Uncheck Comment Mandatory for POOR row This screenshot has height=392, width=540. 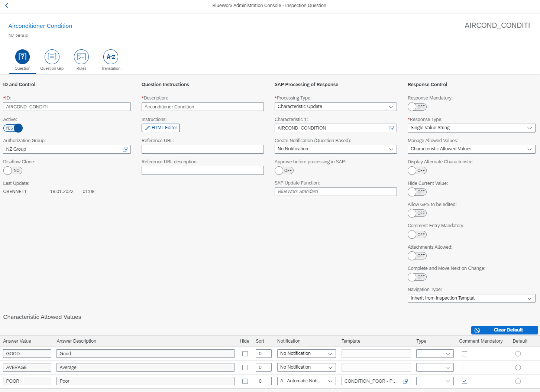[465, 381]
